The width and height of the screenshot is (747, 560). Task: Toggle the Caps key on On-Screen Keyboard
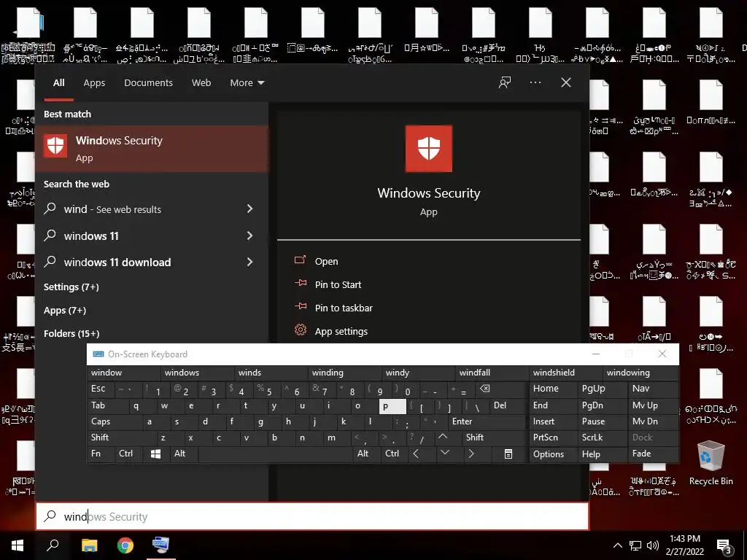112,421
